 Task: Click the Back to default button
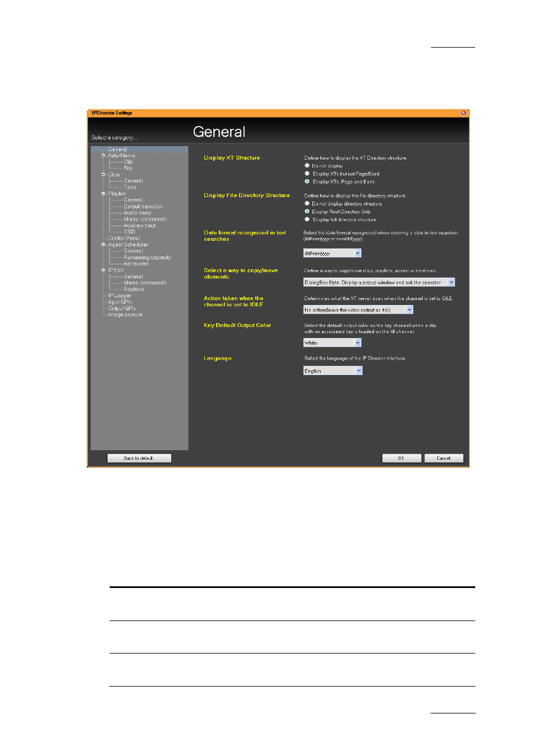pyautogui.click(x=139, y=458)
